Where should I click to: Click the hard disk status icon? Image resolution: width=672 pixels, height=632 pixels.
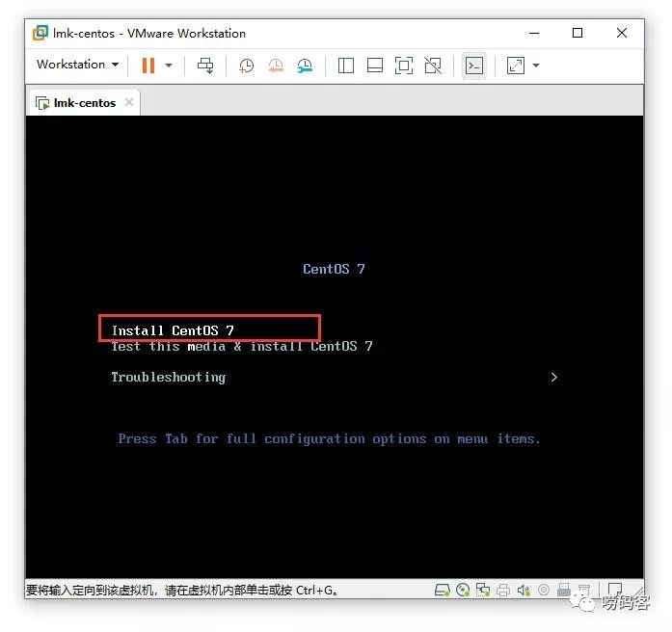(443, 590)
